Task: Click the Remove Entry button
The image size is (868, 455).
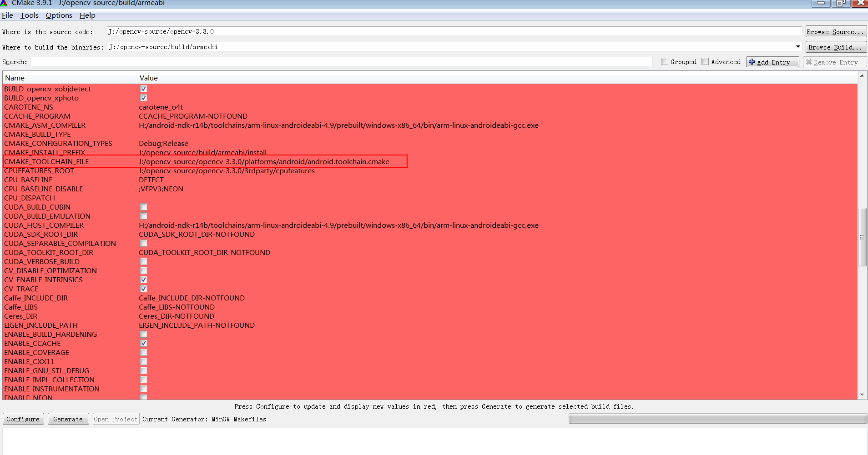Action: click(834, 62)
